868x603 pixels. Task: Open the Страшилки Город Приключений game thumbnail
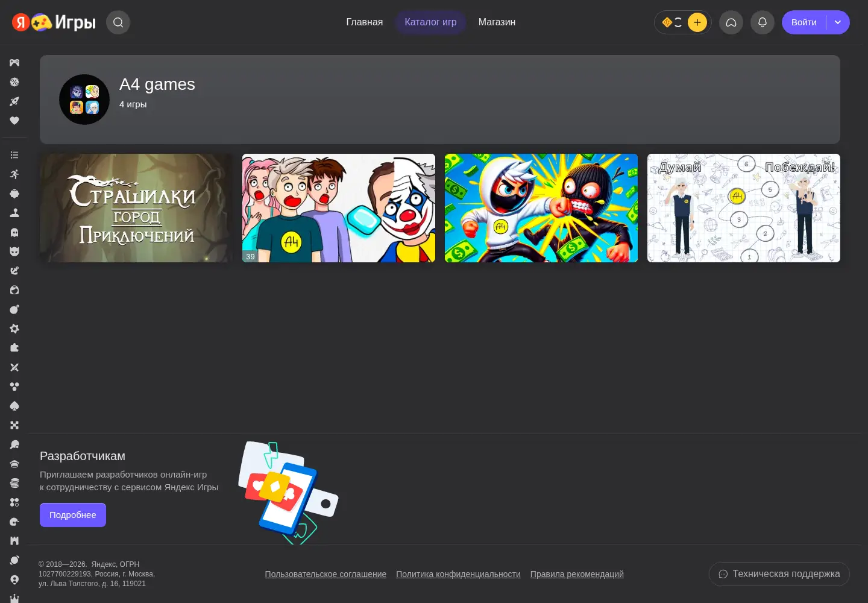pyautogui.click(x=136, y=208)
